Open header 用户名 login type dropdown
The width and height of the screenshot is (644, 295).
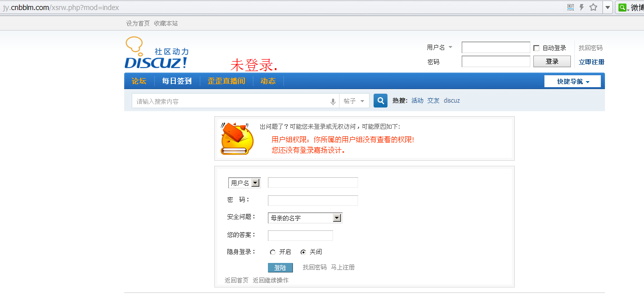click(x=439, y=48)
